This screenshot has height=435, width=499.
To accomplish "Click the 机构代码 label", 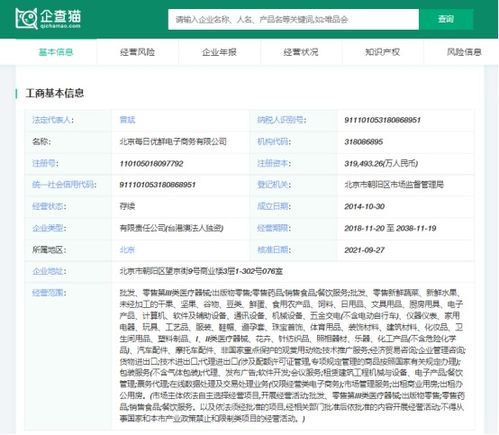I will 274,142.
